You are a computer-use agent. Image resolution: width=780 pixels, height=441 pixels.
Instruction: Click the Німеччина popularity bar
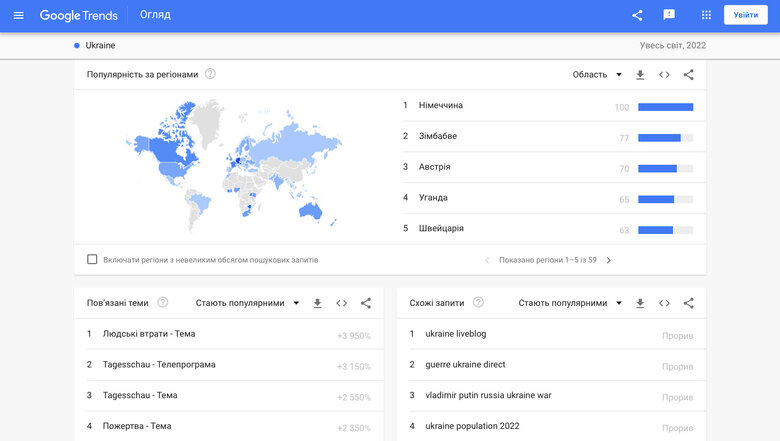click(666, 107)
